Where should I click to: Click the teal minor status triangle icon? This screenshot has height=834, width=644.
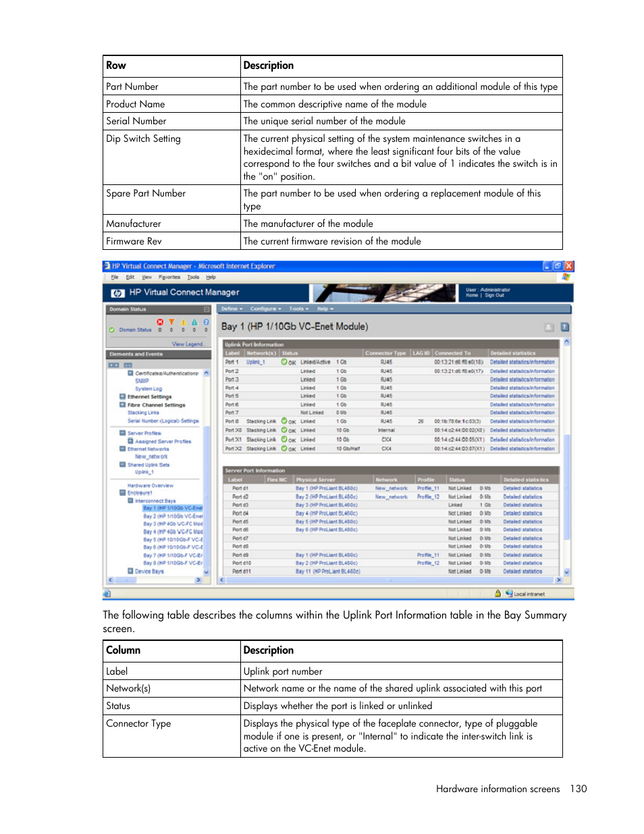pyautogui.click(x=194, y=322)
